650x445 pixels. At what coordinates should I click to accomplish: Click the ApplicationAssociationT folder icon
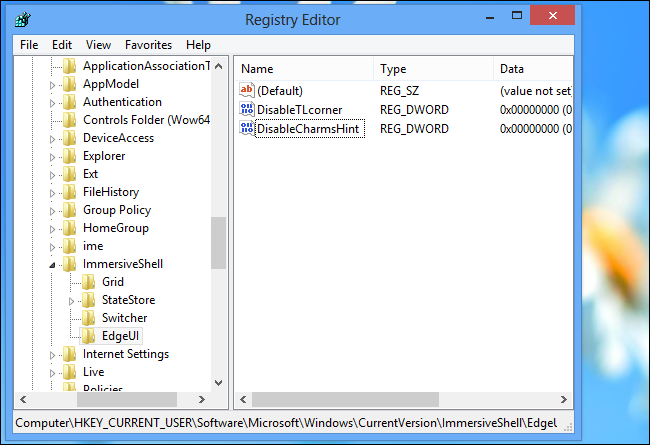click(70, 66)
